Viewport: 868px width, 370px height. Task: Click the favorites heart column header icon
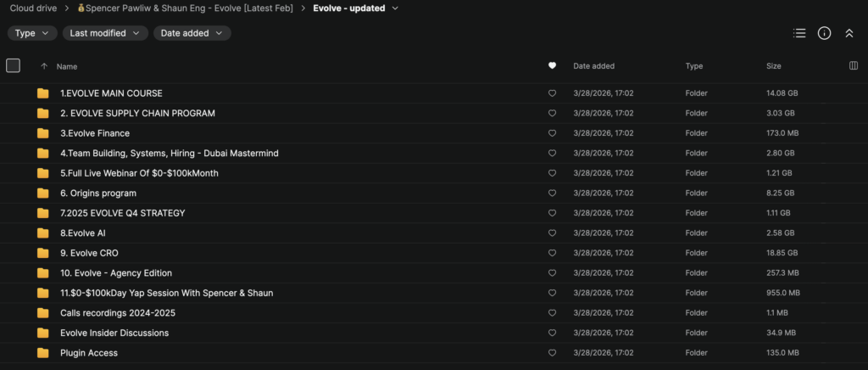[552, 65]
